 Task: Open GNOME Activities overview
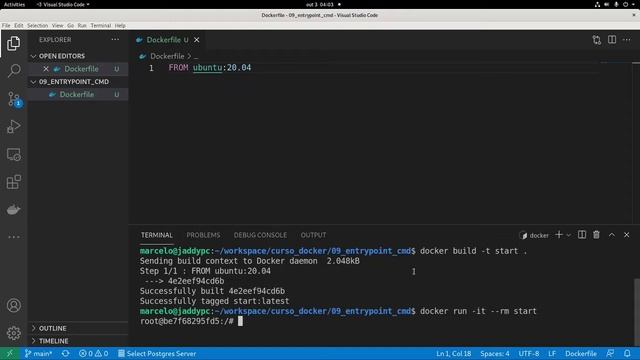point(14,4)
